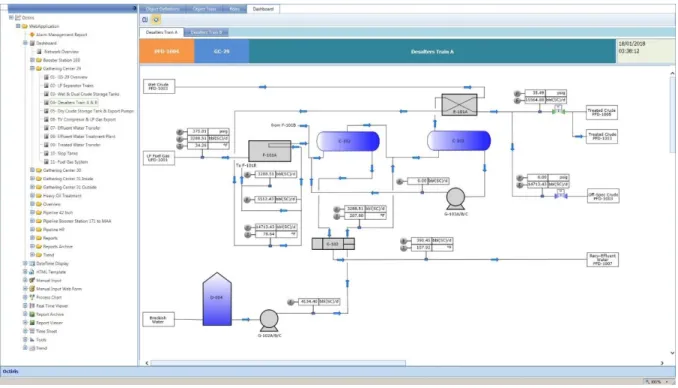Click the highlighted settings icon in toolbar
Image resolution: width=678 pixels, height=388 pixels.
coord(156,19)
